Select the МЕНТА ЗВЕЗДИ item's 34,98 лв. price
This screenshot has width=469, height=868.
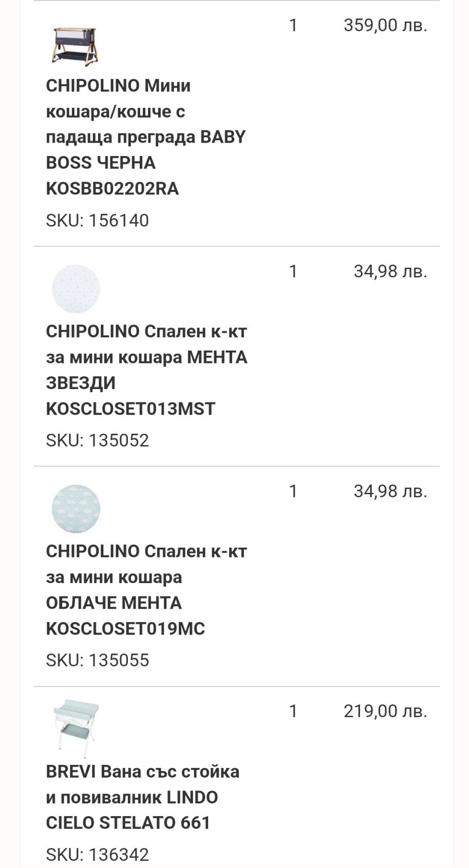coord(390,271)
